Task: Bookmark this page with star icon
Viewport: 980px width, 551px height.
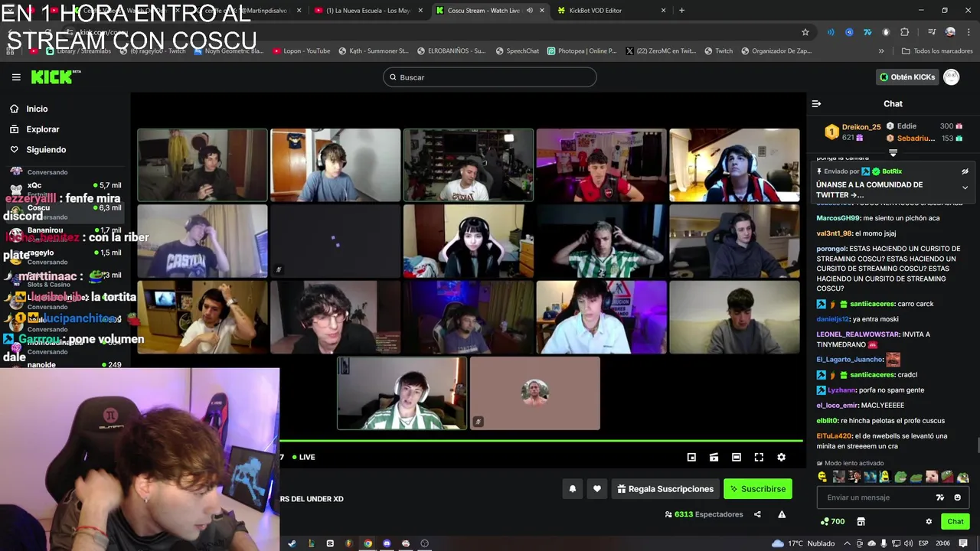Action: coord(805,32)
